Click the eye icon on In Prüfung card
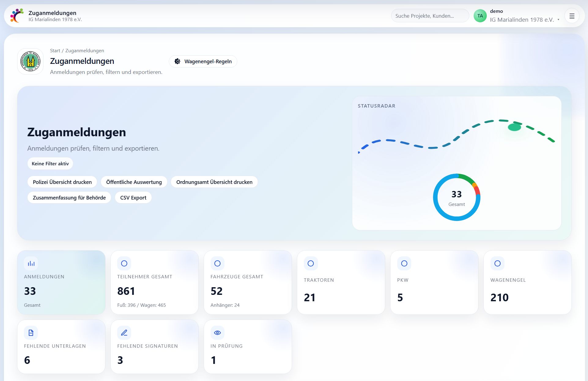 point(217,333)
